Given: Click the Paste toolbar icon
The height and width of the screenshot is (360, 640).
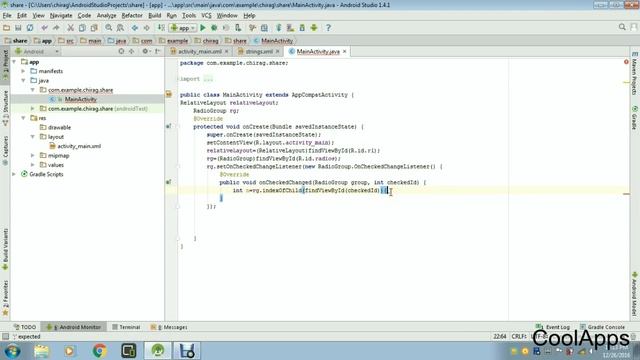Looking at the screenshot, I should (x=94, y=28).
